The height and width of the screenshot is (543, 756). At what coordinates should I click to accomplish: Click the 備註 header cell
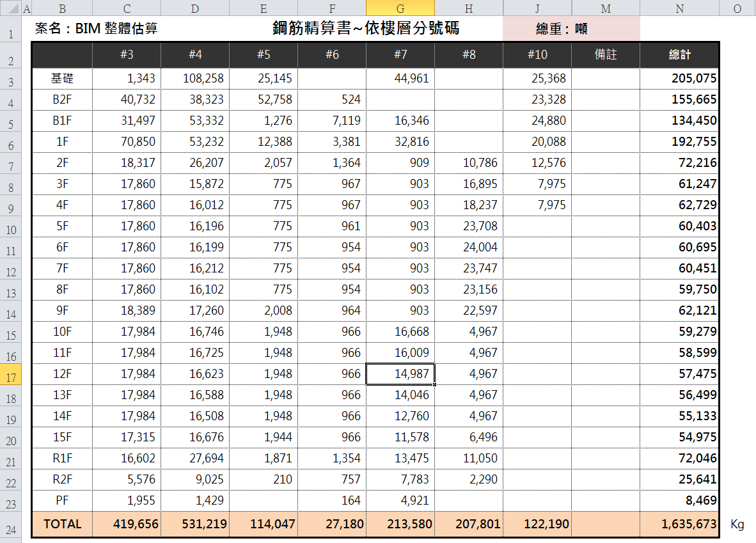[605, 54]
